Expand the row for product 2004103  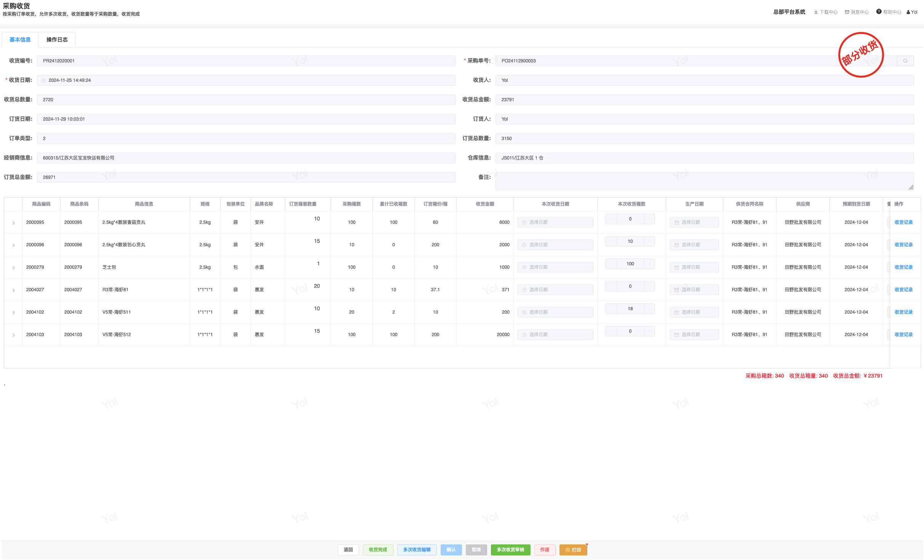point(13,335)
